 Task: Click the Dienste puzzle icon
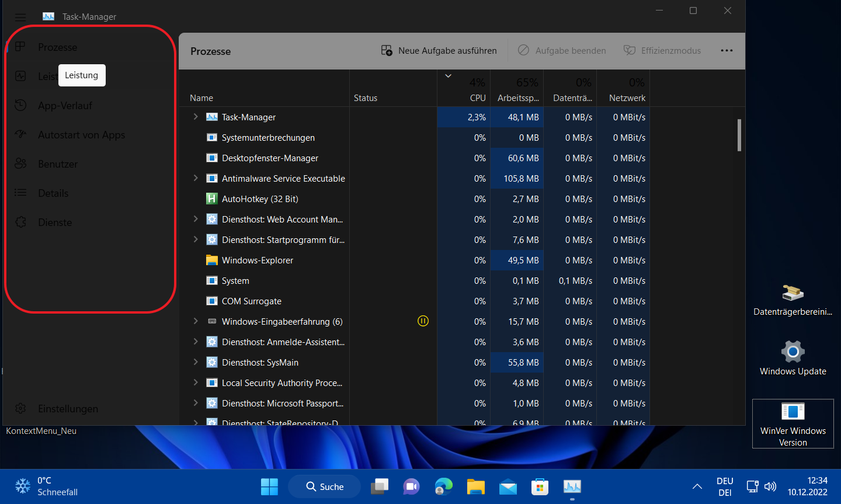[20, 222]
